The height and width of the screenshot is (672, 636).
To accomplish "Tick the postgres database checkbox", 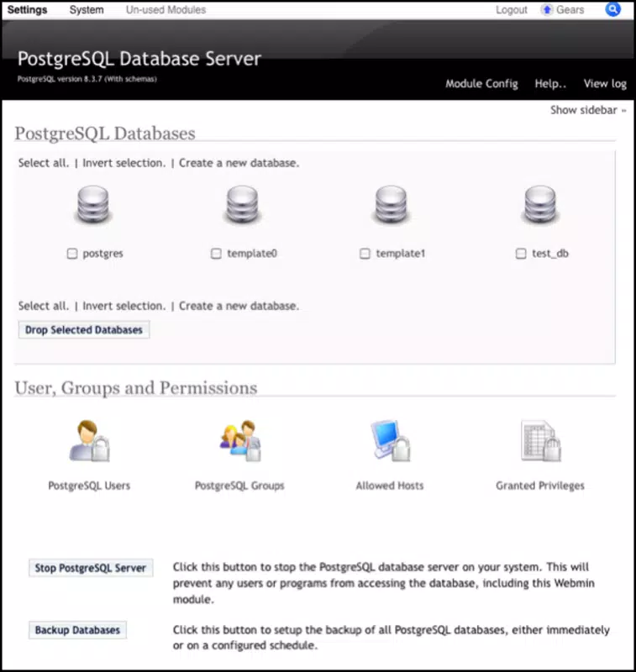I will pyautogui.click(x=72, y=254).
